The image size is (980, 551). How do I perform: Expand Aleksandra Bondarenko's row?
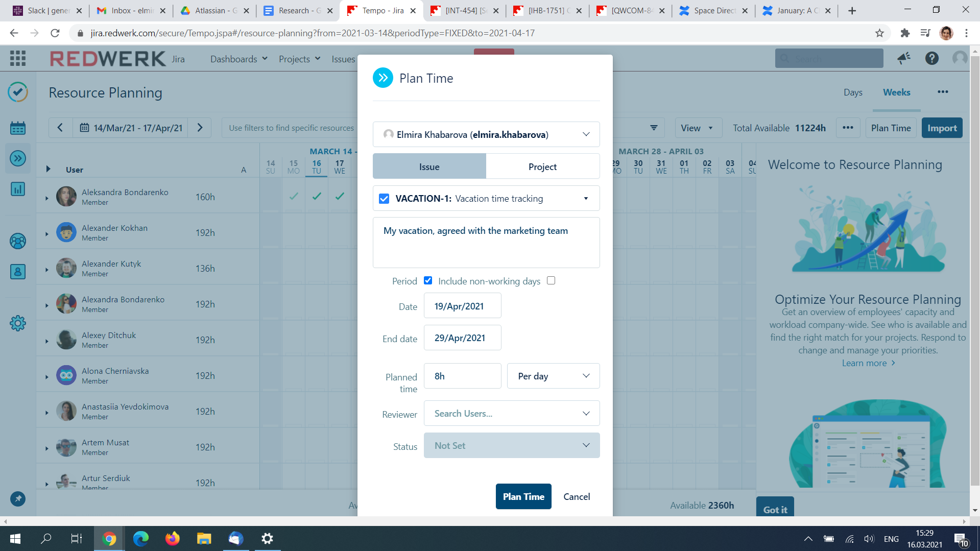click(46, 198)
